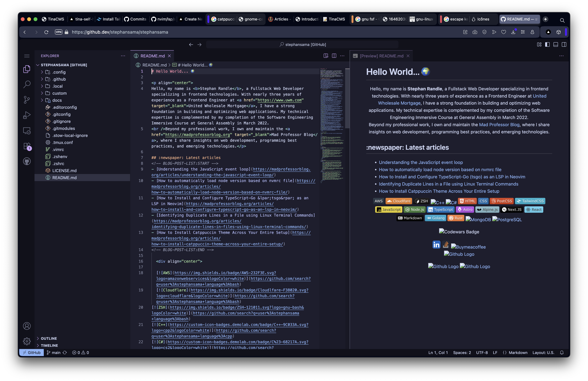Switch to Commits browser tab

(x=135, y=19)
